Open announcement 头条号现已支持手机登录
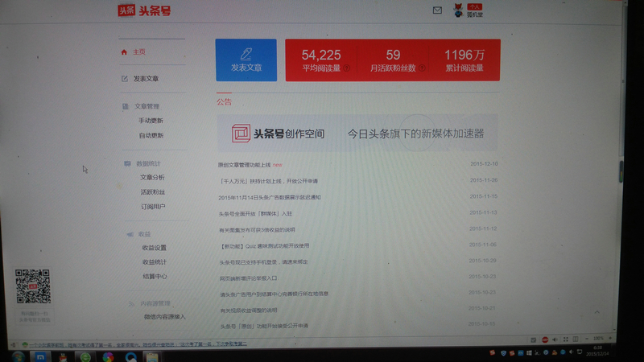Image resolution: width=644 pixels, height=362 pixels. pos(264,262)
